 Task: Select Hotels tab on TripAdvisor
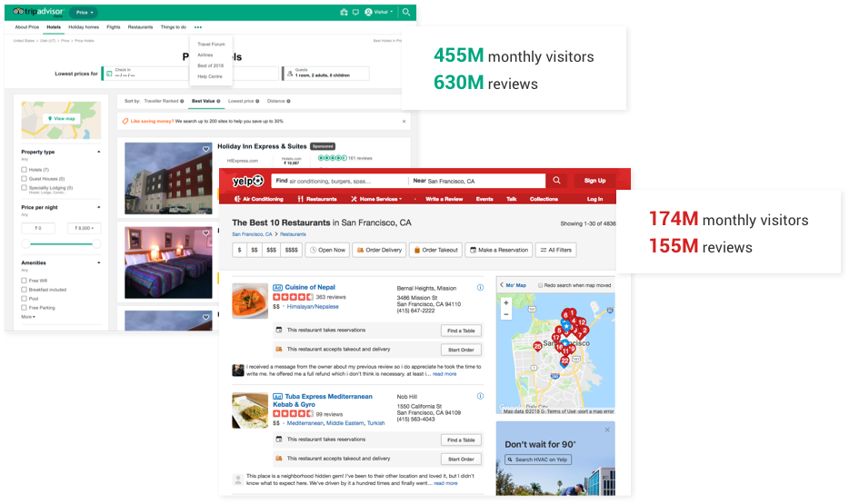(54, 27)
